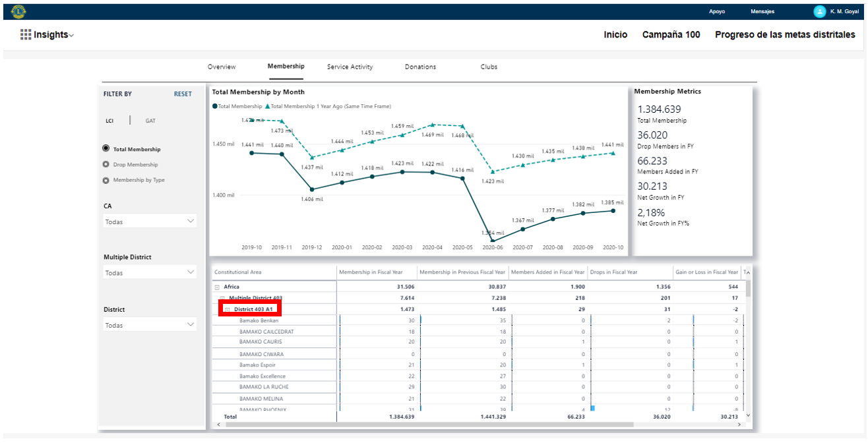Switch the filter toggle to GAT
Image resolution: width=868 pixels, height=445 pixels.
coord(150,121)
